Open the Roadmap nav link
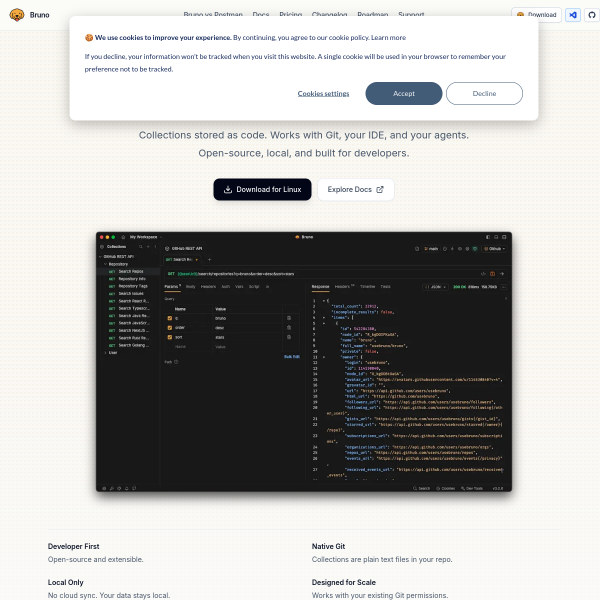The image size is (600, 600). pos(373,15)
